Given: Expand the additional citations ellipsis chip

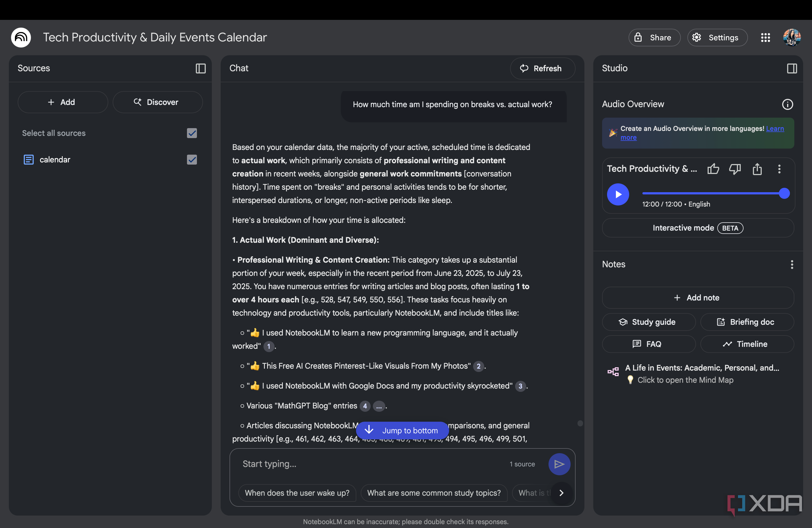Looking at the screenshot, I should pos(379,406).
